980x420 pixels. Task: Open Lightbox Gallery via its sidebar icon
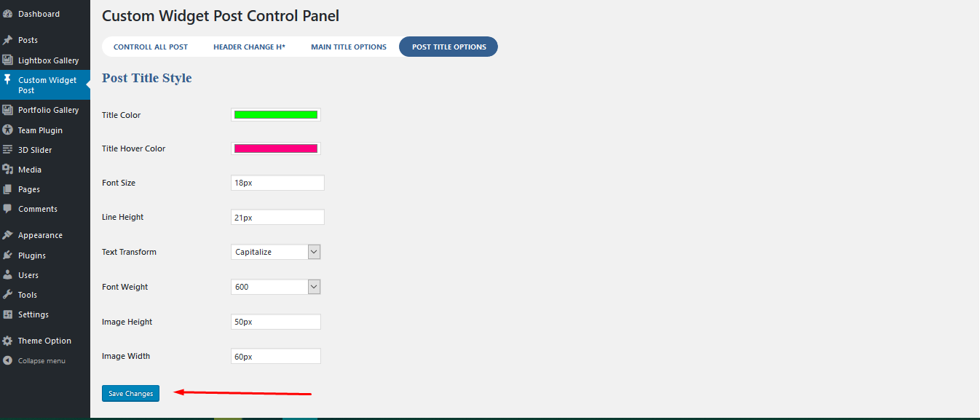tap(7, 60)
